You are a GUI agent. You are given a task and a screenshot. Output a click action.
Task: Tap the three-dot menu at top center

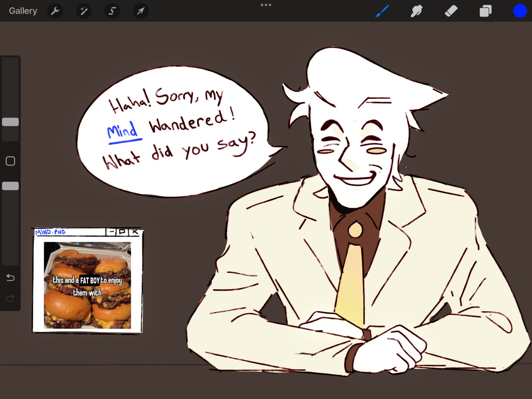[x=266, y=5]
